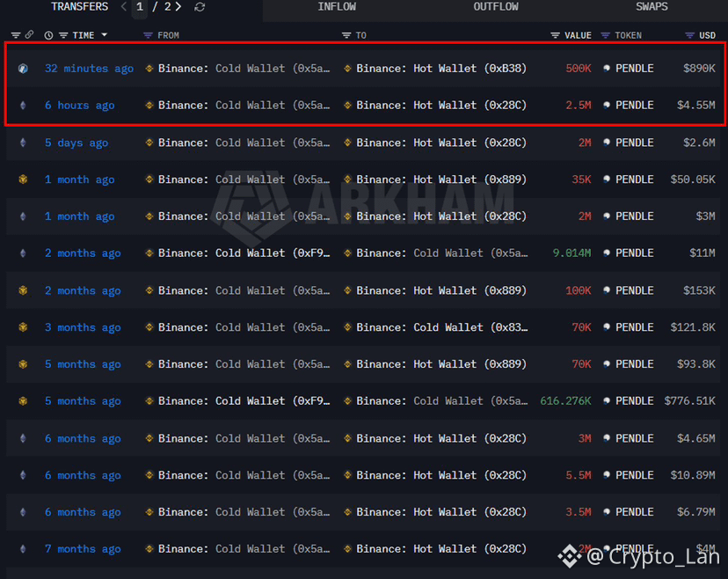Click BNB chain icon of the $776.51K row
Viewport: 728px width, 579px height.
pyautogui.click(x=23, y=401)
